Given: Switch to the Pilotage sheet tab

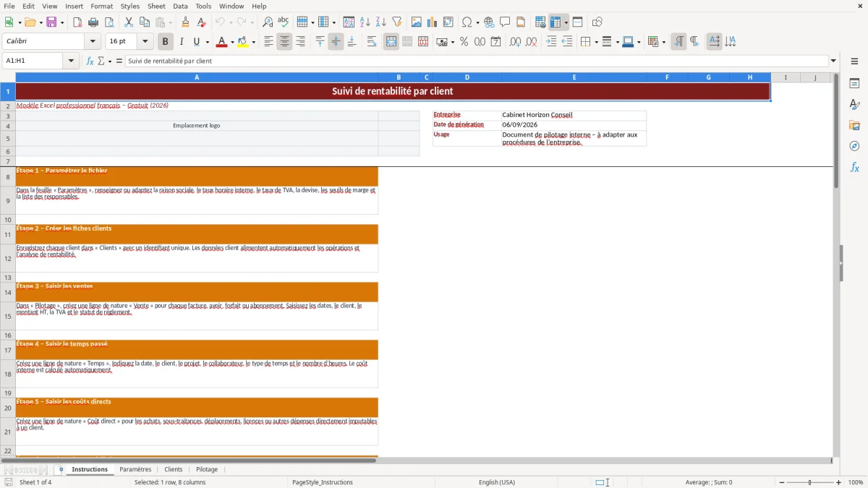Looking at the screenshot, I should click(207, 470).
